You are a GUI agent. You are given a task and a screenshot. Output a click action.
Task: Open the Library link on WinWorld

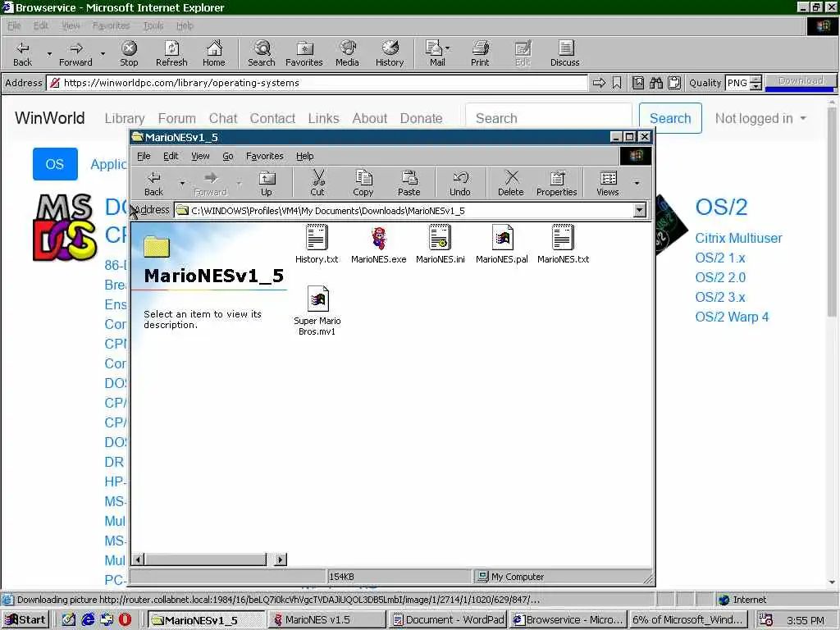pos(125,118)
